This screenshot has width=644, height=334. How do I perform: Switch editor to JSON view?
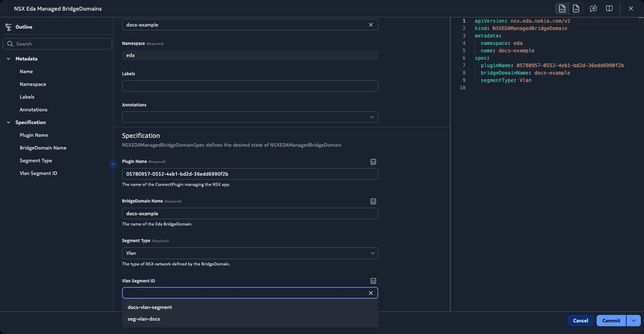[x=576, y=8]
